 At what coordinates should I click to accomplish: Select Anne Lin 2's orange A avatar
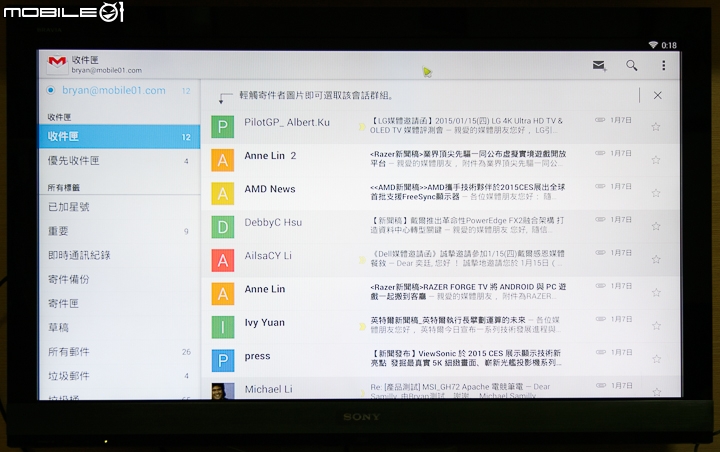(x=223, y=160)
